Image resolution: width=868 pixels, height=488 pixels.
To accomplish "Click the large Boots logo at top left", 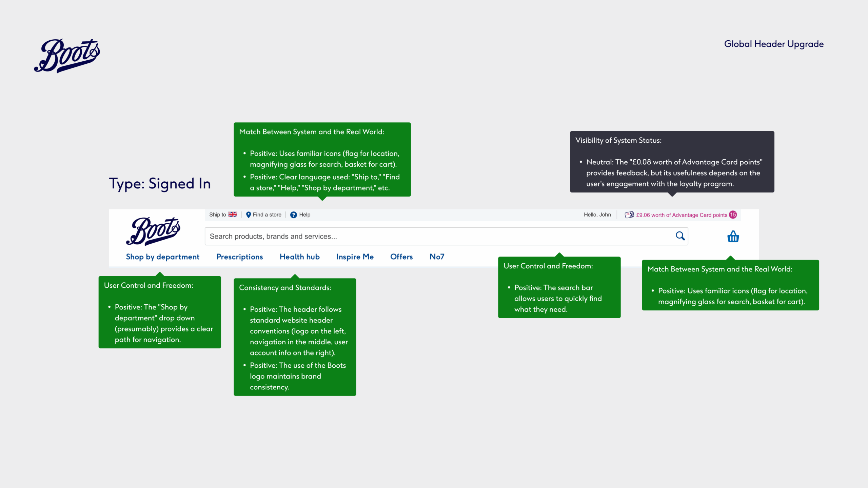I will (x=67, y=56).
